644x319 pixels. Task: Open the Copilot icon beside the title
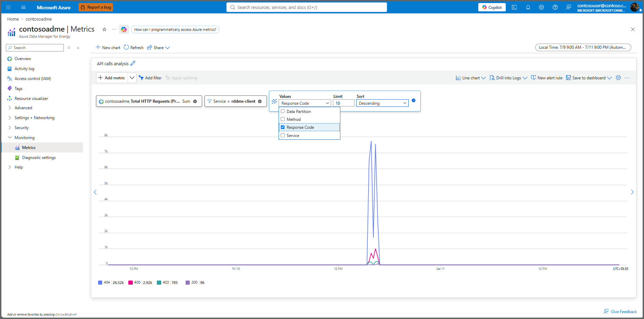point(124,30)
